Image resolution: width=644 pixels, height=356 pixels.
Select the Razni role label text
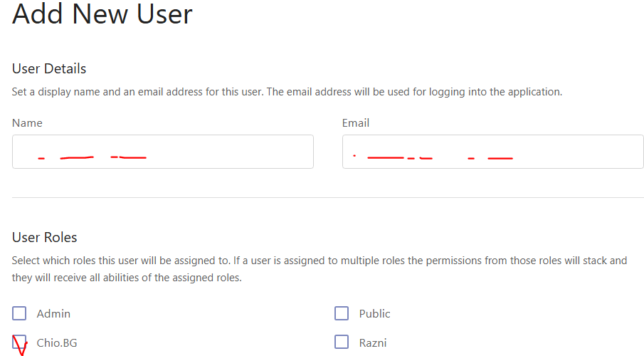tap(372, 343)
